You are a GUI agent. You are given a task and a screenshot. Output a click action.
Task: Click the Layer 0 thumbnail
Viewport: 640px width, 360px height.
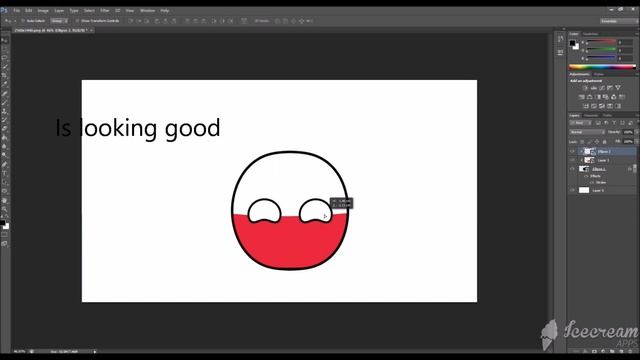(584, 190)
